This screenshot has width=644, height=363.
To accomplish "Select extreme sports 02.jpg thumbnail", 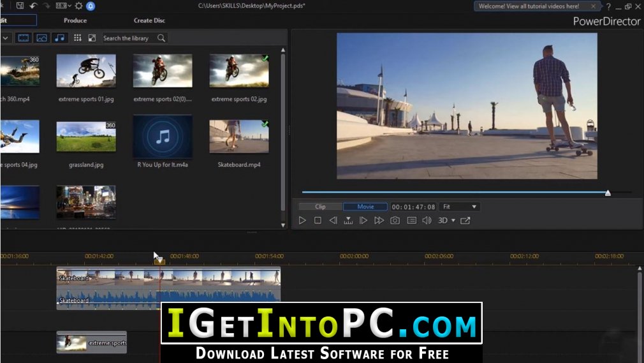I will [x=239, y=71].
